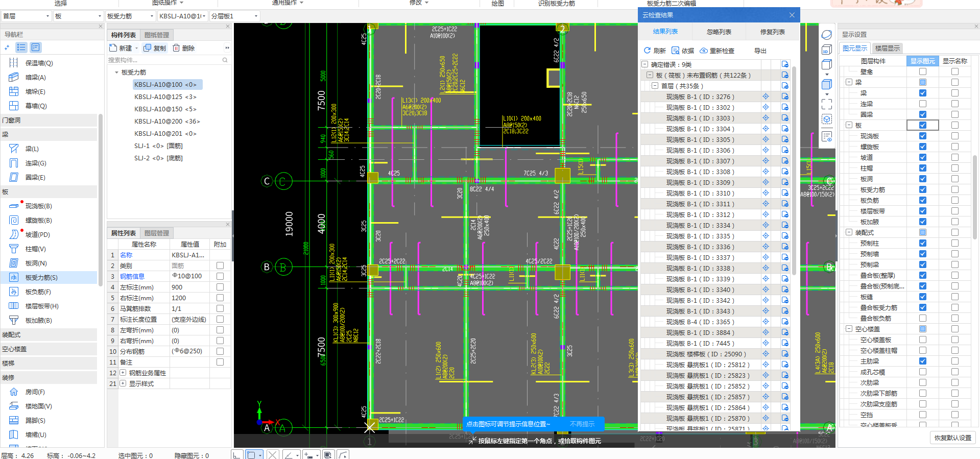
Task: Select the 幕墙(Q) curtain wall component
Action: 36,106
